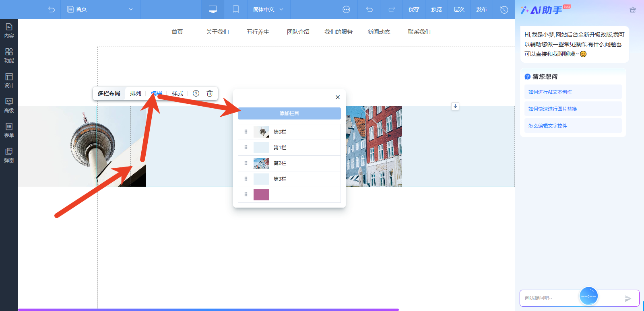This screenshot has height=311, width=644.
Task: Click the drag handle of the purple column row
Action: [x=246, y=194]
